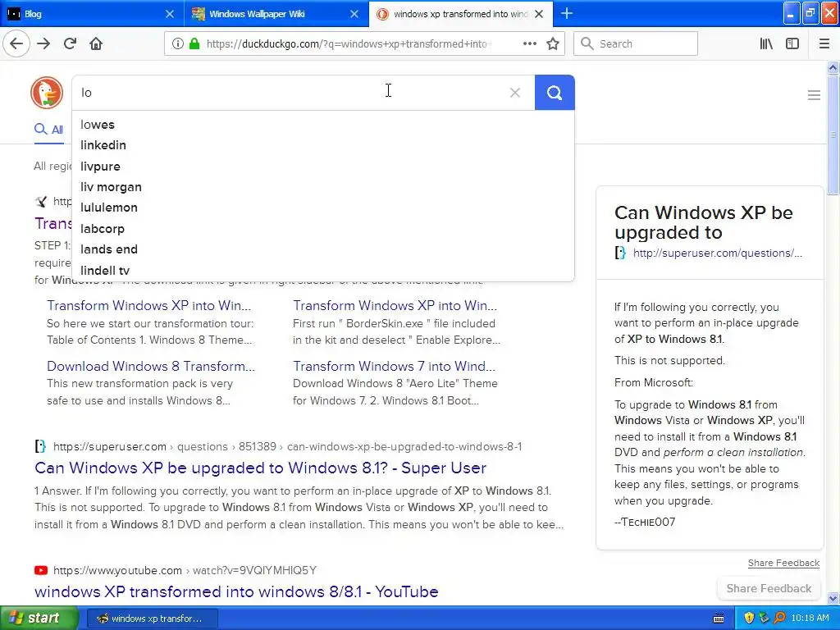Open the Library bookmarks icon

click(766, 43)
